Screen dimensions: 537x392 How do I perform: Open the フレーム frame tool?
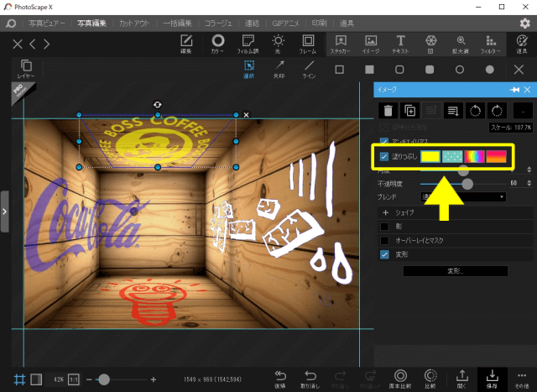click(308, 44)
